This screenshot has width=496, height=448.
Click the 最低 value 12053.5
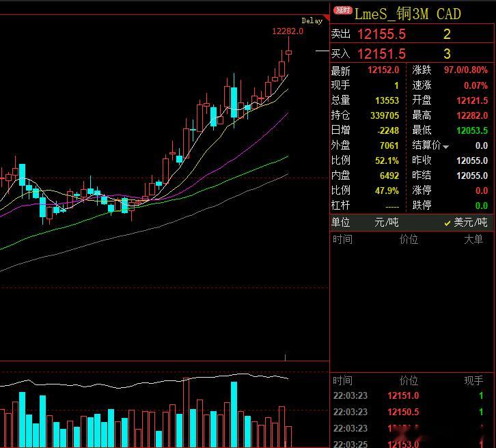472,130
